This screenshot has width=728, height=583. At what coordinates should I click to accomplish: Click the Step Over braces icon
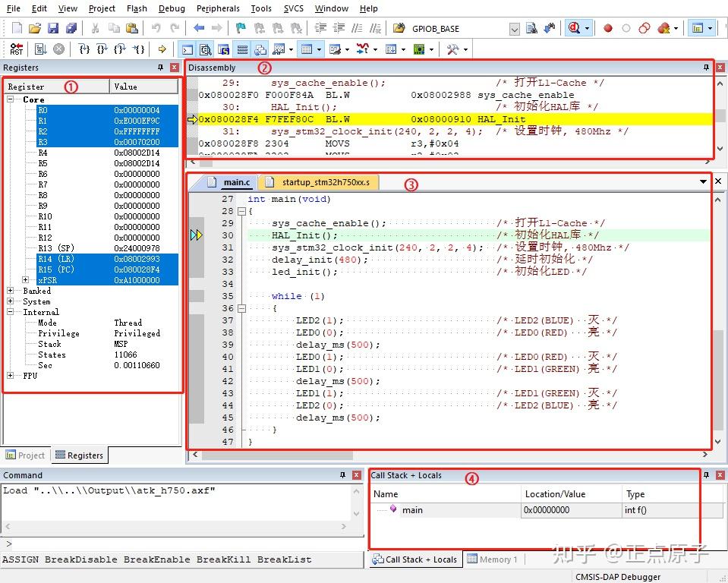pyautogui.click(x=102, y=49)
